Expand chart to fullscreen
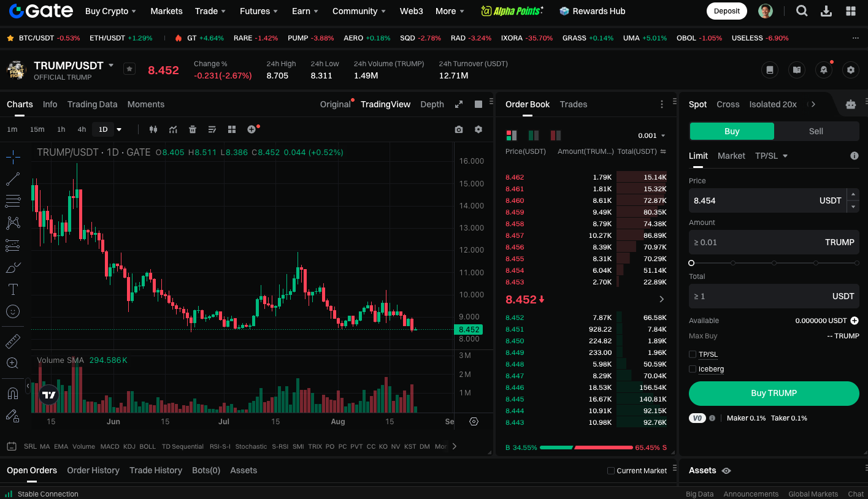 (x=458, y=104)
